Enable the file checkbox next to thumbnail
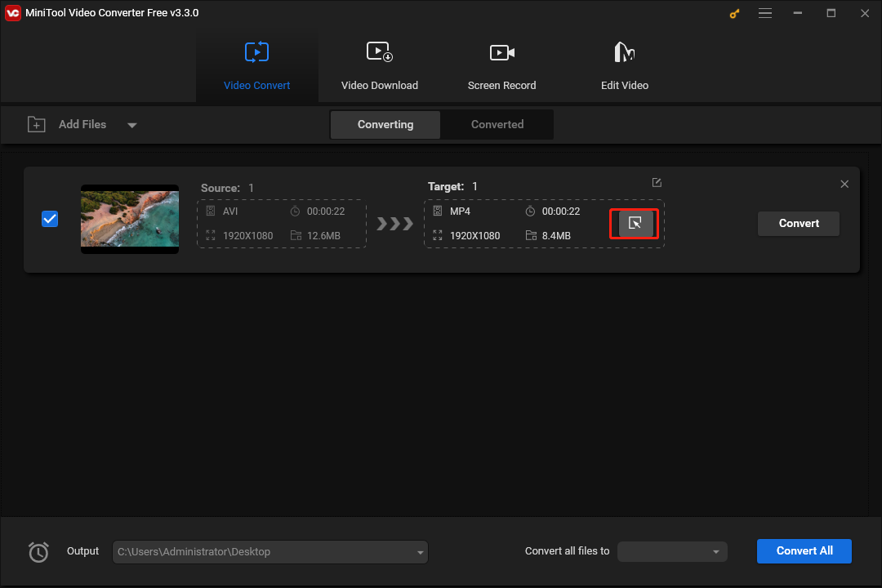 coord(50,219)
